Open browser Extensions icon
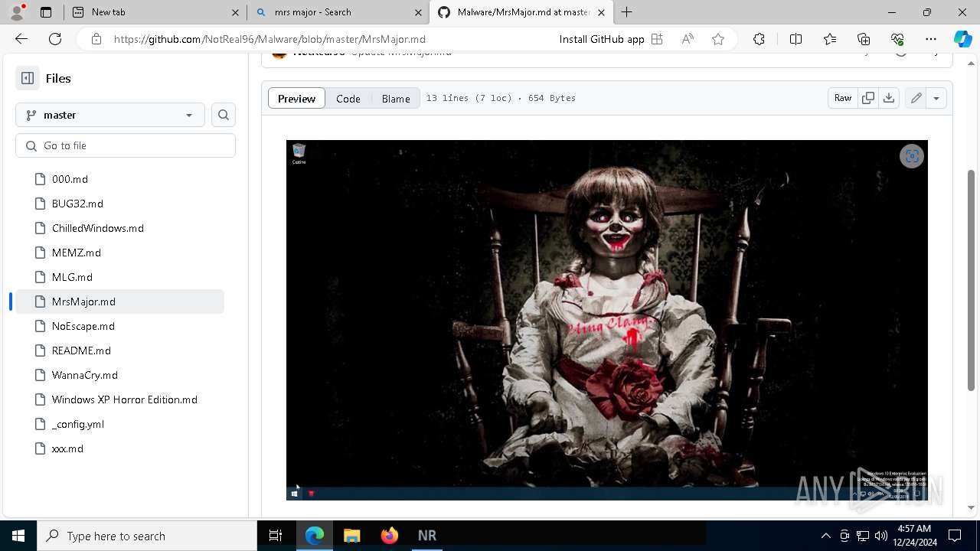This screenshot has width=980, height=551. coord(759,39)
